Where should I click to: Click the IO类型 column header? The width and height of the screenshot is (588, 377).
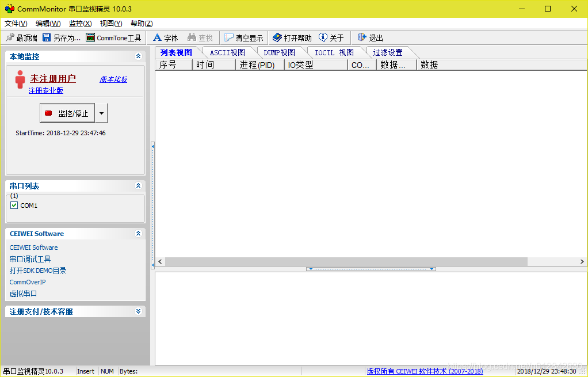(316, 65)
